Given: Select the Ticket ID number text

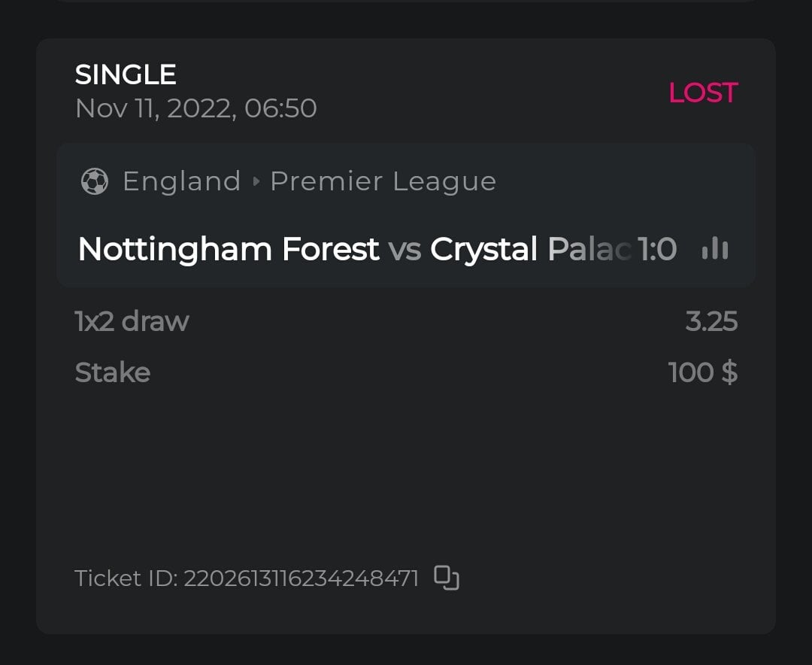Looking at the screenshot, I should pyautogui.click(x=301, y=578).
